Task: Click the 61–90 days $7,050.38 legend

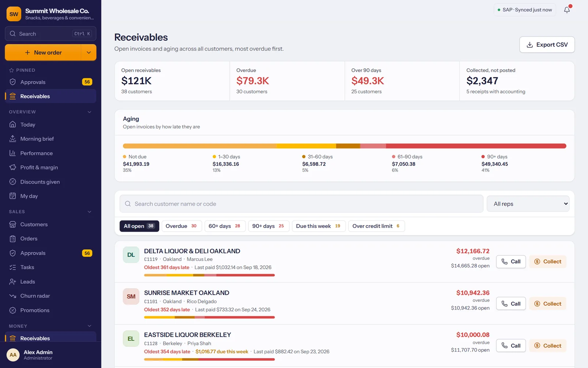Action: [407, 163]
